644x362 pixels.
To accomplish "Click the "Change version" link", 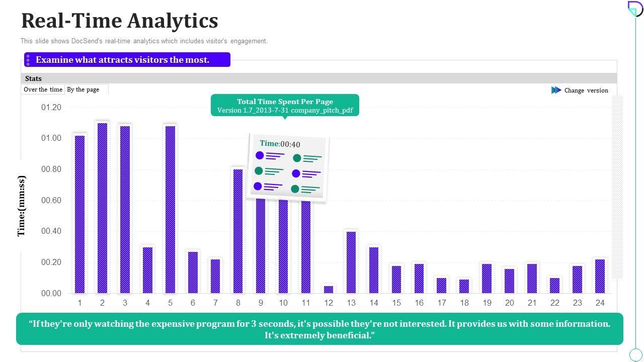I will click(x=586, y=90).
